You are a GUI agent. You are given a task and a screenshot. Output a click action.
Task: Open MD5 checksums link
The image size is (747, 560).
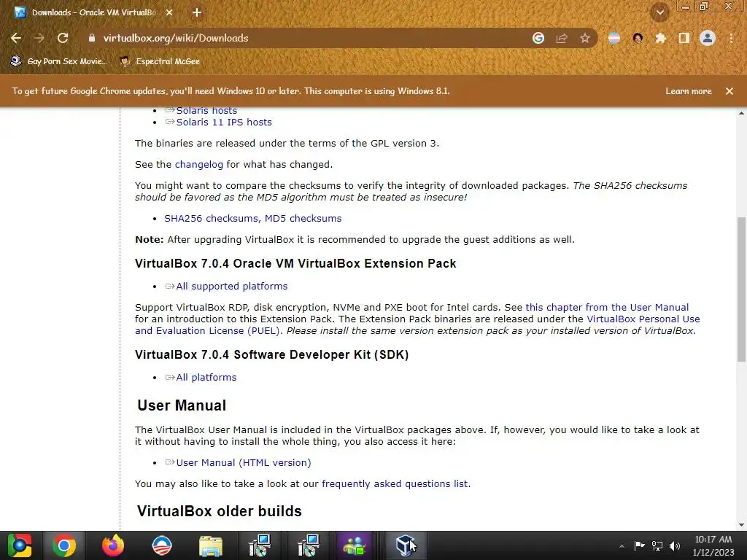(303, 218)
